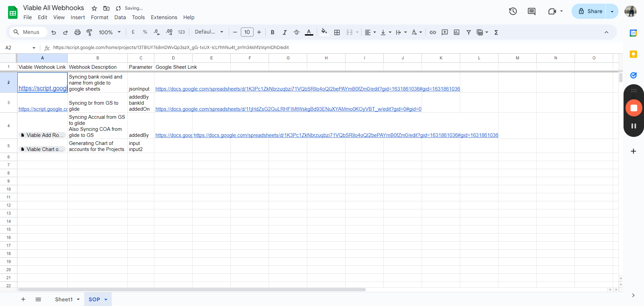644x306 pixels.
Task: Open the Extensions menu
Action: [164, 17]
